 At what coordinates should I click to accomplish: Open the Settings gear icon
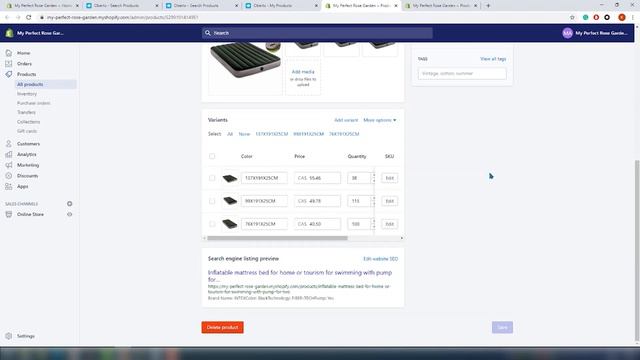[x=9, y=336]
